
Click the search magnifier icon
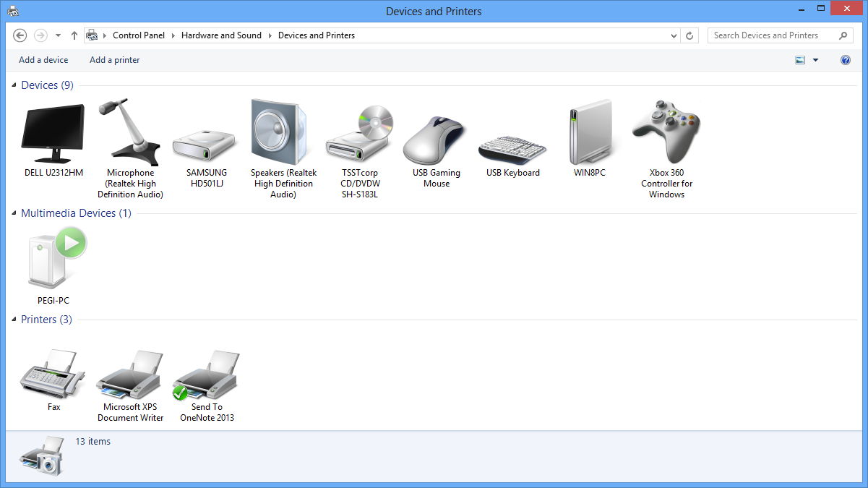(x=843, y=35)
